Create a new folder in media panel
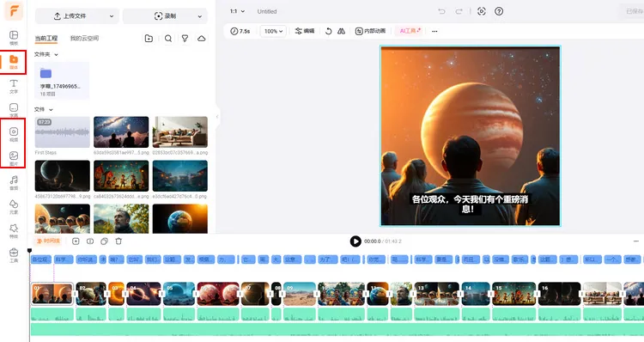This screenshot has height=342, width=644. pyautogui.click(x=149, y=38)
